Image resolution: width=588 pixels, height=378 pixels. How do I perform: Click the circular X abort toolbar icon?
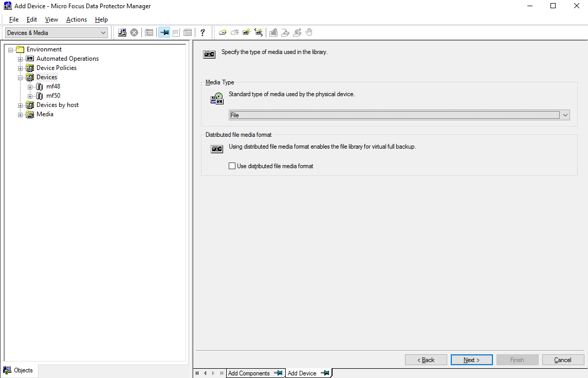tap(134, 33)
